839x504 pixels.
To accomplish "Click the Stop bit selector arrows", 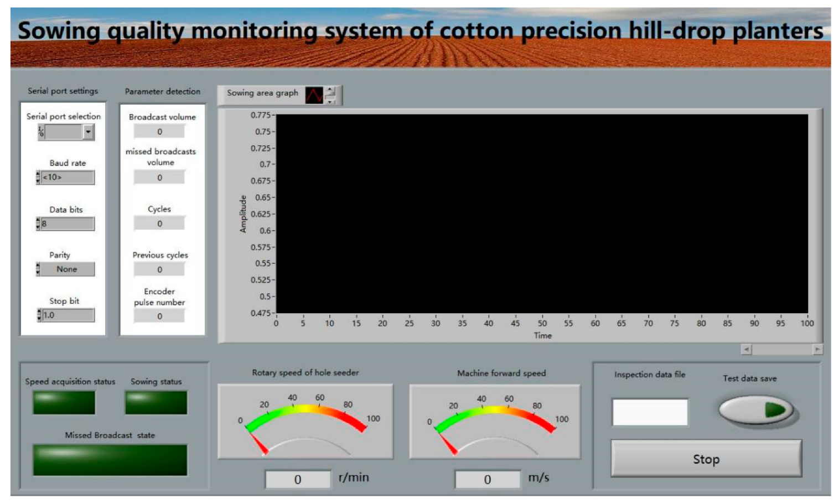I will [x=39, y=315].
